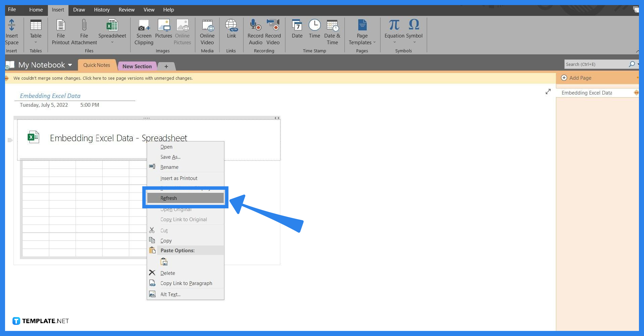Create a new section with the plus tab
Image resolution: width=644 pixels, height=336 pixels.
pyautogui.click(x=166, y=66)
